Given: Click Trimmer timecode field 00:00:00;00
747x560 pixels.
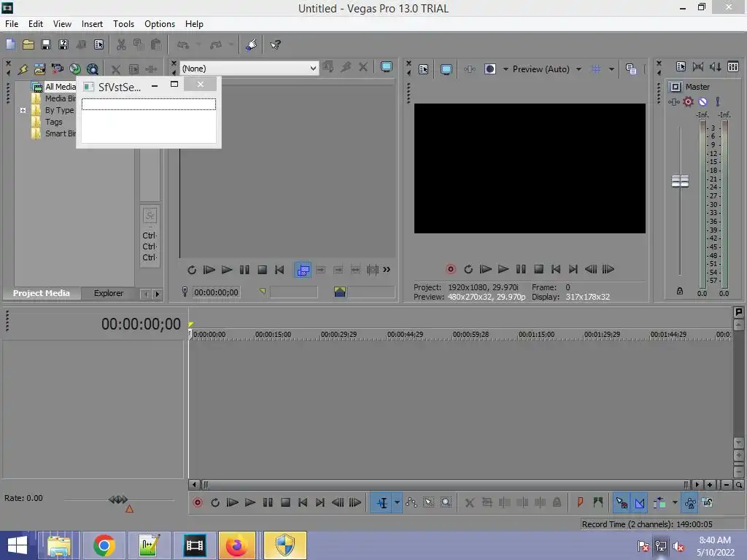Looking at the screenshot, I should click(216, 292).
